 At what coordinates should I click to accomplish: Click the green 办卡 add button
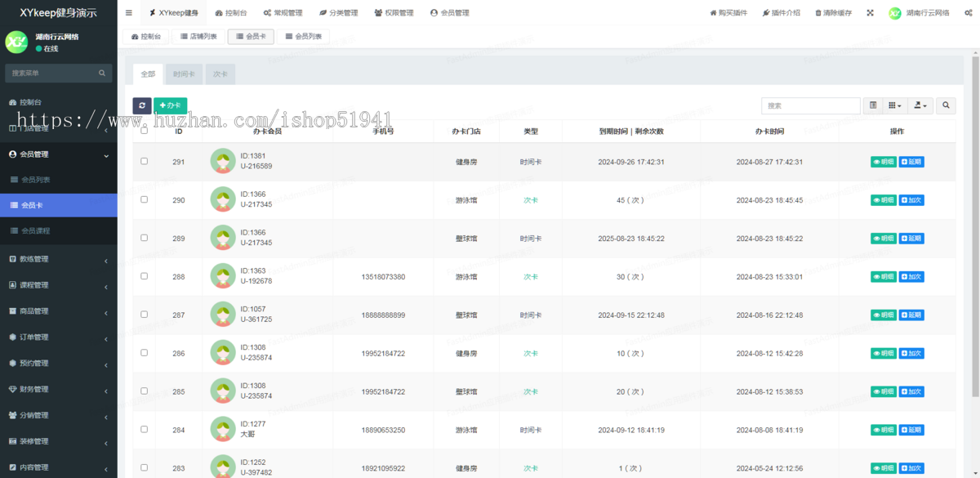(170, 105)
